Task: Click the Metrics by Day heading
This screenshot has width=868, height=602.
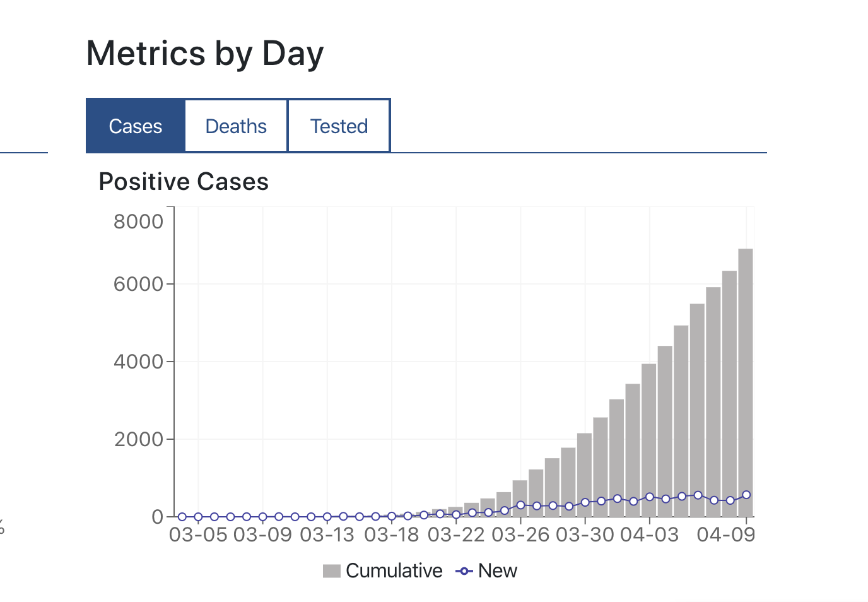Action: tap(205, 53)
